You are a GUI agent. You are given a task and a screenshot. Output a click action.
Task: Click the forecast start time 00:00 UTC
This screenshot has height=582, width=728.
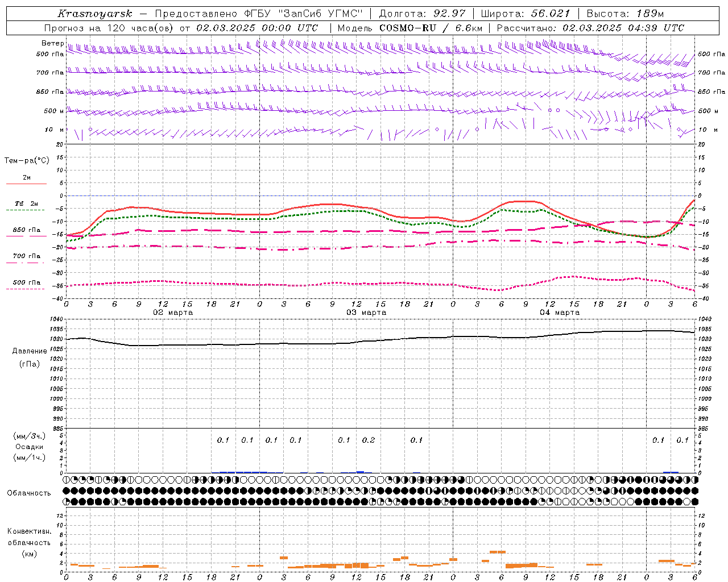point(289,28)
